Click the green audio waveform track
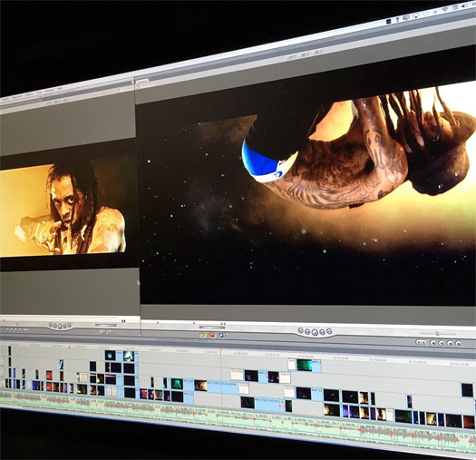This screenshot has width=476, height=460. (237, 421)
